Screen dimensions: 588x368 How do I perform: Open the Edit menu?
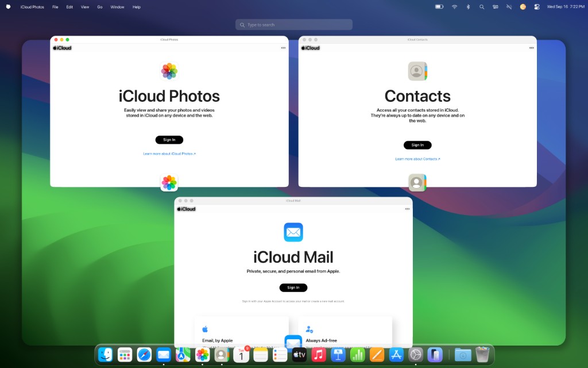pyautogui.click(x=69, y=7)
